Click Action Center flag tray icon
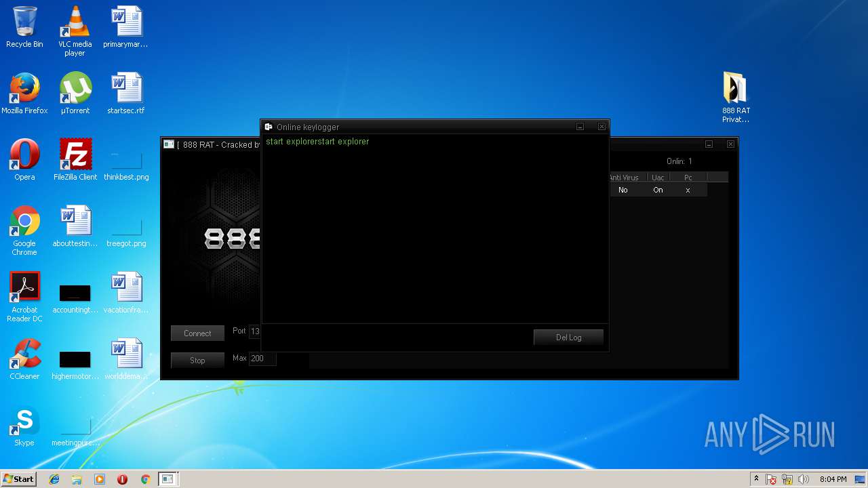Viewport: 868px width, 488px height. (x=772, y=480)
